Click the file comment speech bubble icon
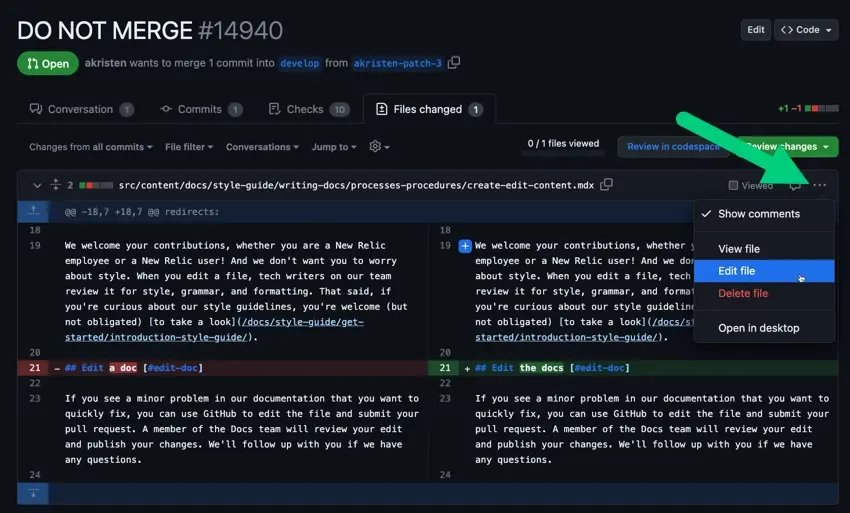This screenshot has width=850, height=513. click(794, 186)
